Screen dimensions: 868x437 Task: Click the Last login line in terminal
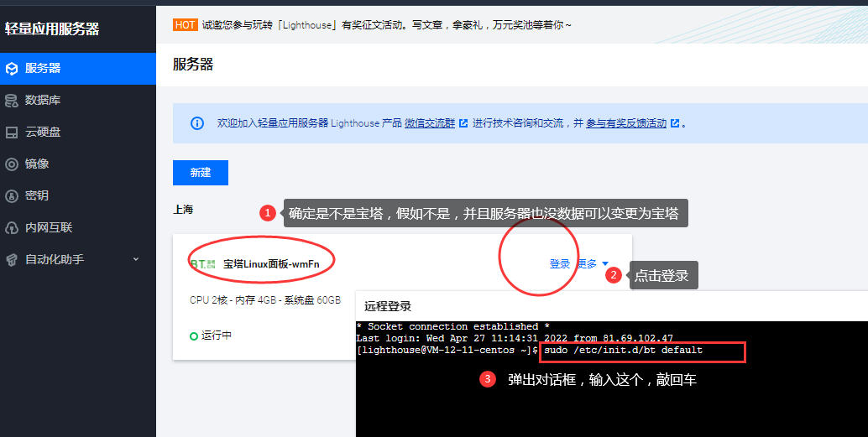(515, 339)
